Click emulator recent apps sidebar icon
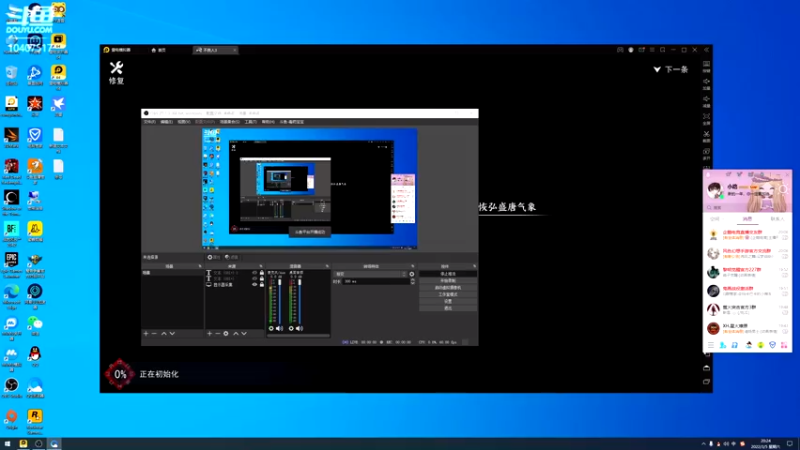The height and width of the screenshot is (450, 800). 706,382
